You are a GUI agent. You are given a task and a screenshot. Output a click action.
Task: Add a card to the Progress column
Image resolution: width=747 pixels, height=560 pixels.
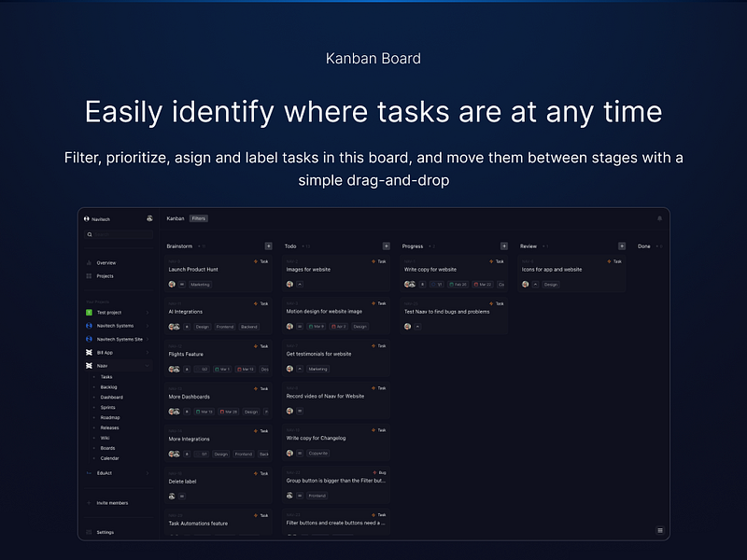[504, 246]
